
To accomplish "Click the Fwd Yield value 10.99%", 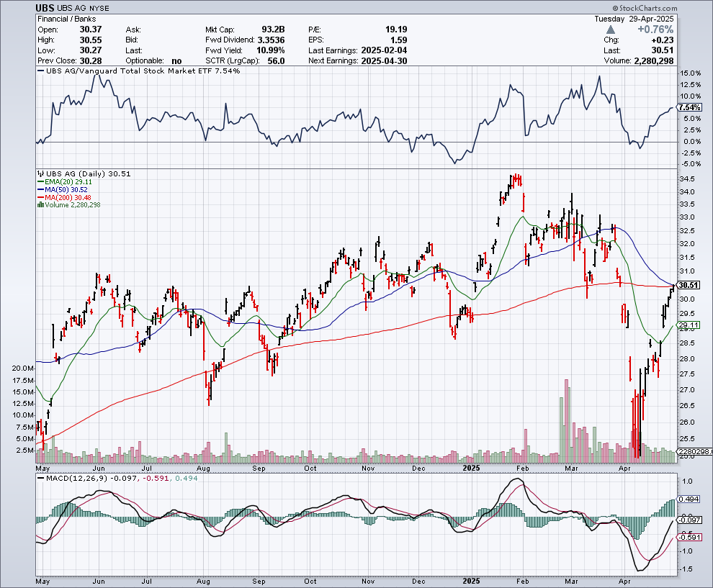I will (x=271, y=50).
